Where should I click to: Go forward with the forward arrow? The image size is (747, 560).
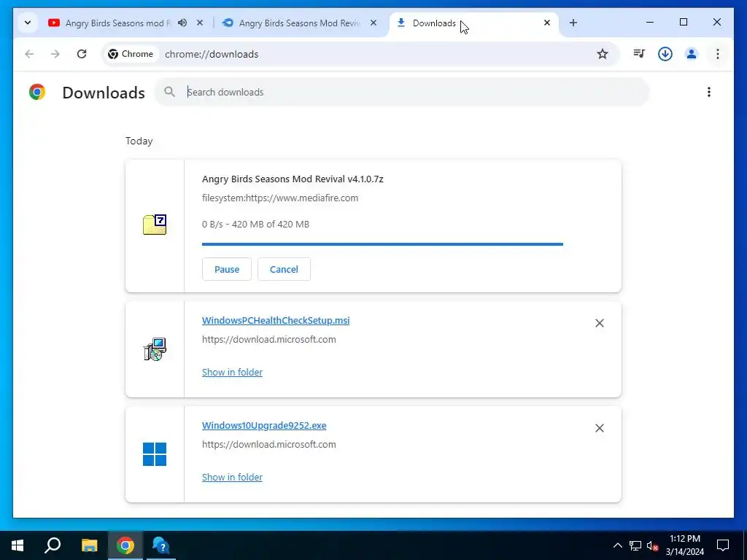coord(55,54)
